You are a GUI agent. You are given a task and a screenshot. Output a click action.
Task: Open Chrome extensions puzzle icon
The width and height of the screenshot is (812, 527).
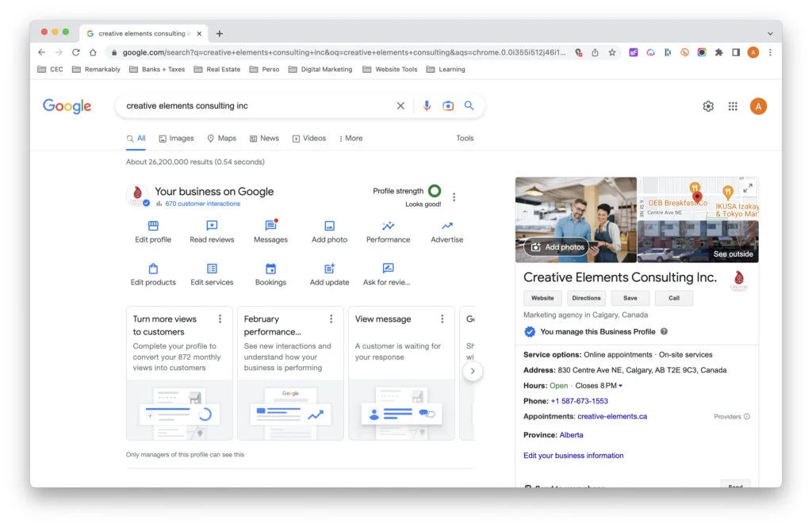(x=718, y=52)
